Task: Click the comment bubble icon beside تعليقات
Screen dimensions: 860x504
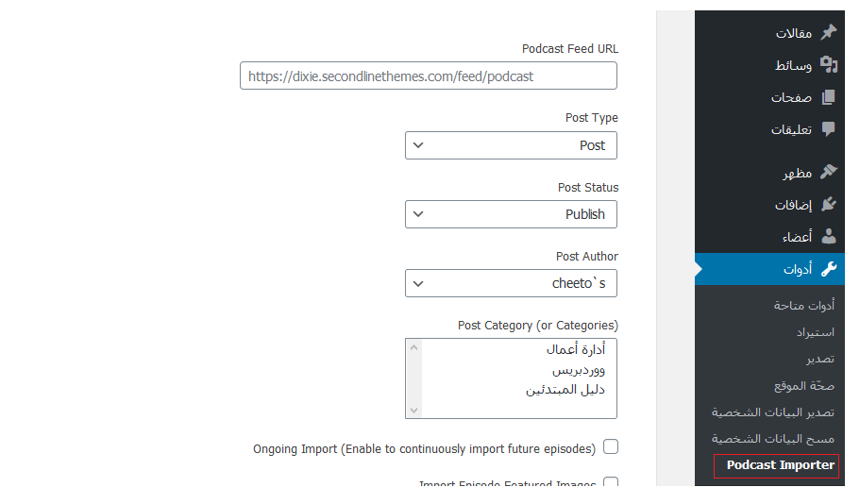Action: pos(828,129)
